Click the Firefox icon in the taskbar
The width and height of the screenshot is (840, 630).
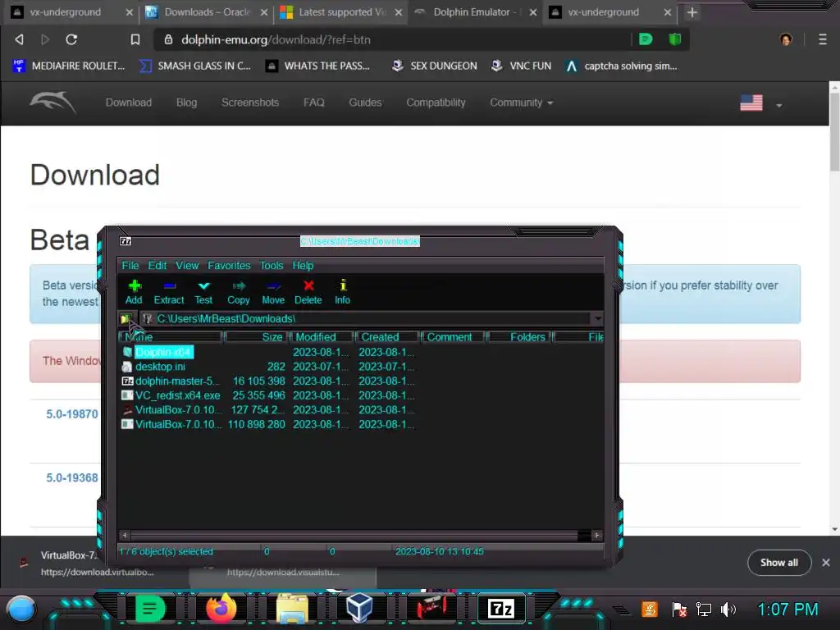pos(221,609)
